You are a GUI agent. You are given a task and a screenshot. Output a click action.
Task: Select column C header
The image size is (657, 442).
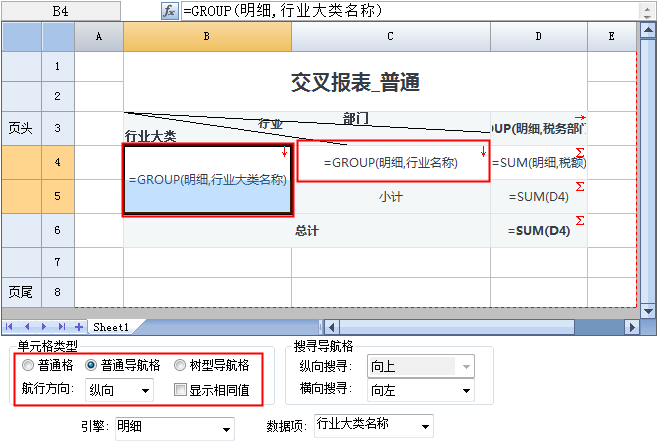(x=390, y=36)
